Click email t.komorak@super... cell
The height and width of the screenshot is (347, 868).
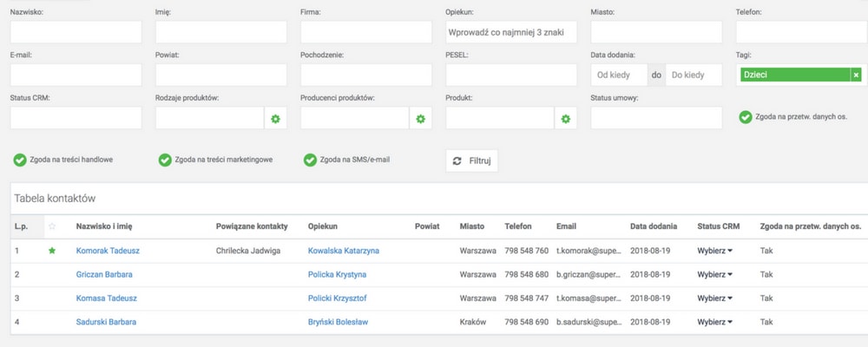589,251
